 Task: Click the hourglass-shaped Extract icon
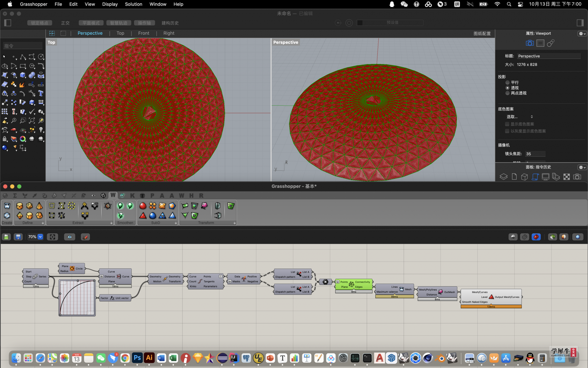(x=61, y=206)
